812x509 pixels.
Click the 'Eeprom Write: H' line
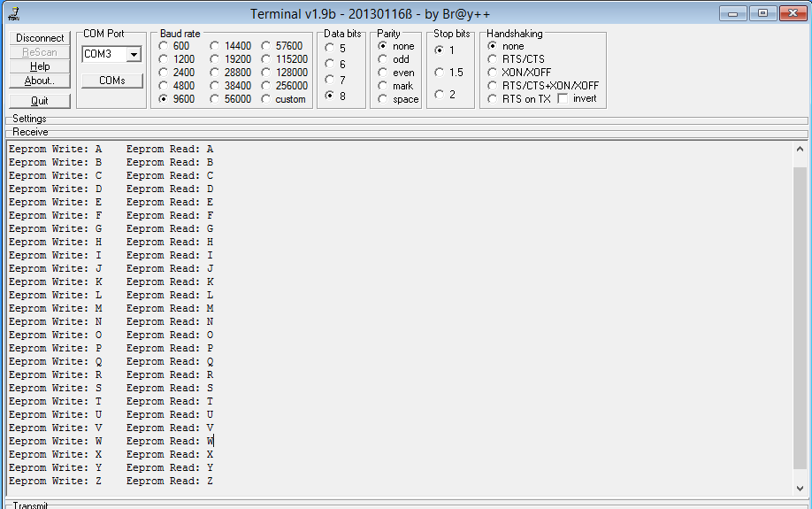pyautogui.click(x=56, y=242)
